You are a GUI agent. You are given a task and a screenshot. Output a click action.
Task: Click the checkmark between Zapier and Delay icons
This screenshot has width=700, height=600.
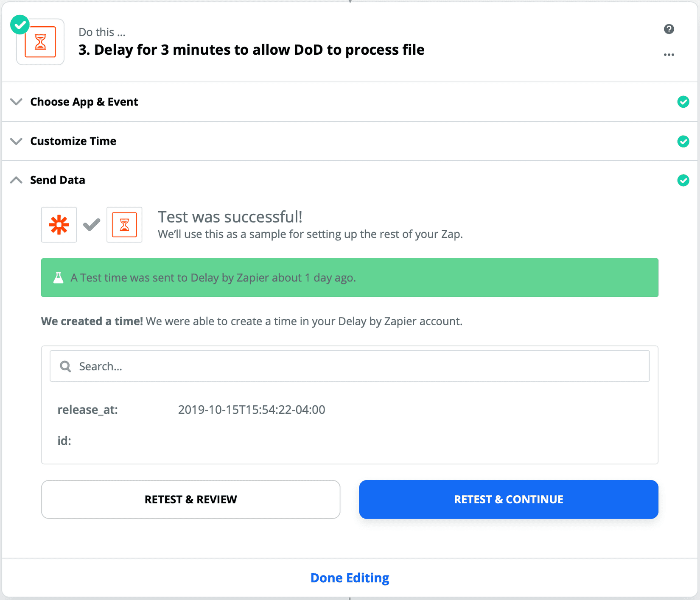coord(91,225)
